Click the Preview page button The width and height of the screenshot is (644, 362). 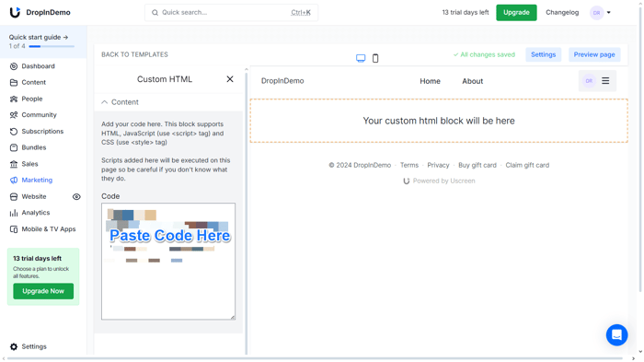click(594, 54)
